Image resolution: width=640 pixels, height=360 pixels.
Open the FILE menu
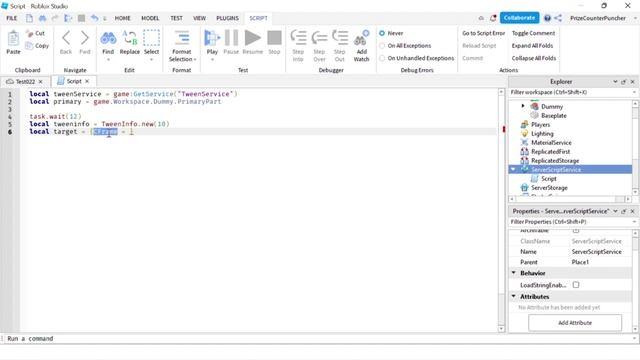click(x=12, y=18)
